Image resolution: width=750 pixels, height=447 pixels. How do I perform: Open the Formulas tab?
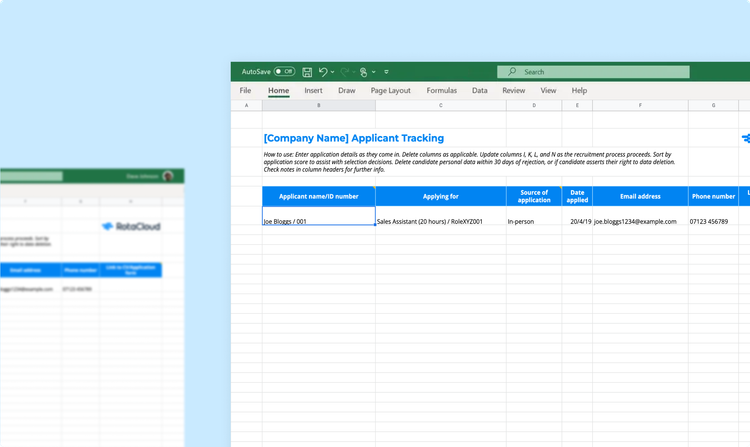(441, 90)
